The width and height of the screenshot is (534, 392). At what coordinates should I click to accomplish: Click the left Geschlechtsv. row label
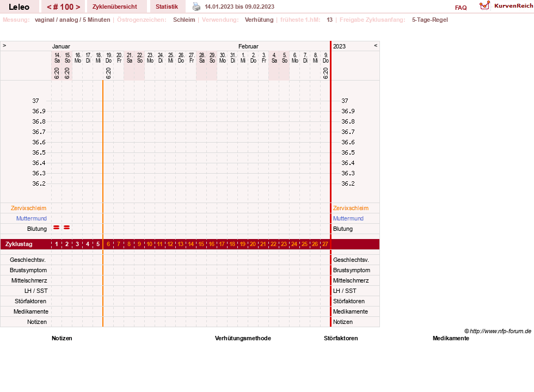tap(28, 260)
